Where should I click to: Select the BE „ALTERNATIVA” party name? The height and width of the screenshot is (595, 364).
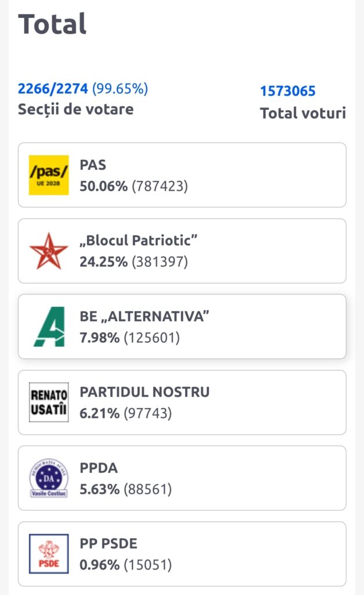(144, 316)
